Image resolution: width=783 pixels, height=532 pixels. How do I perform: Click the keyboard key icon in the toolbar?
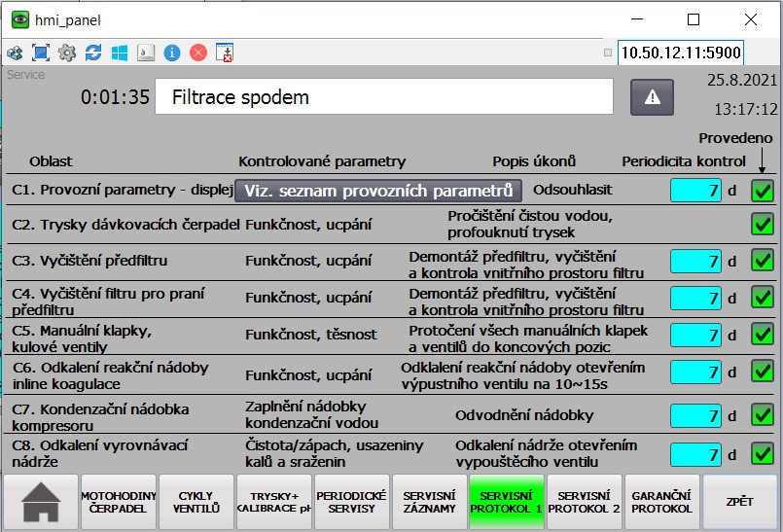(x=146, y=53)
